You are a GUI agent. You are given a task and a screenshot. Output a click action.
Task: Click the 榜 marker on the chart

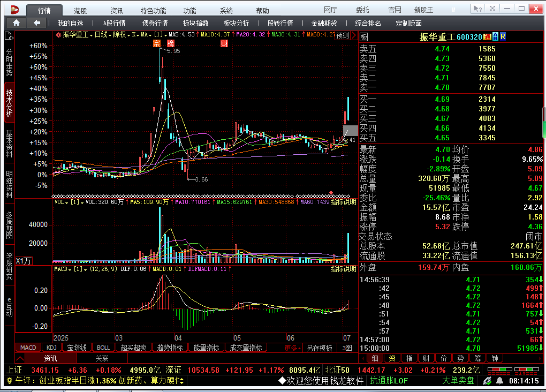pyautogui.click(x=170, y=43)
